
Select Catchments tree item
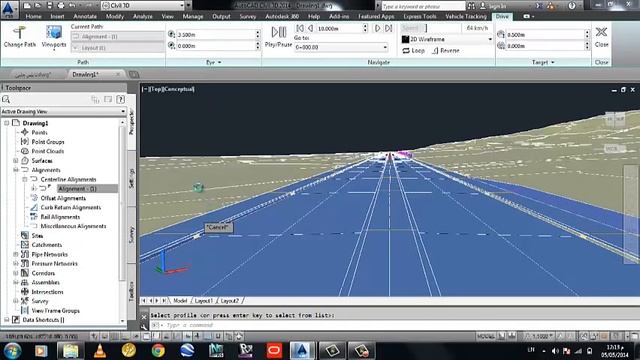[47, 245]
